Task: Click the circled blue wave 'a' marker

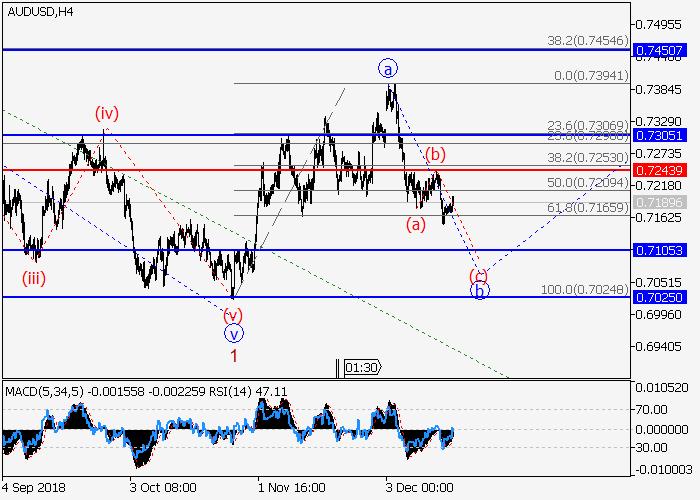Action: point(388,68)
